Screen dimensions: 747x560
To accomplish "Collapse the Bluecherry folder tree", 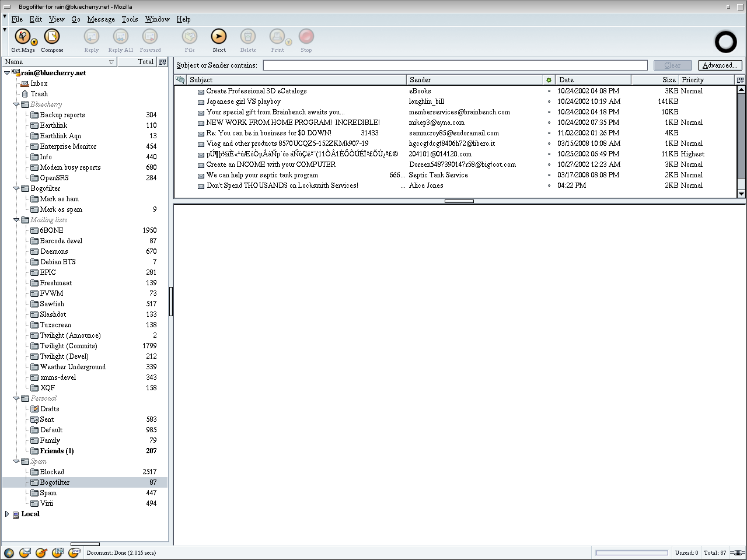I will point(16,104).
